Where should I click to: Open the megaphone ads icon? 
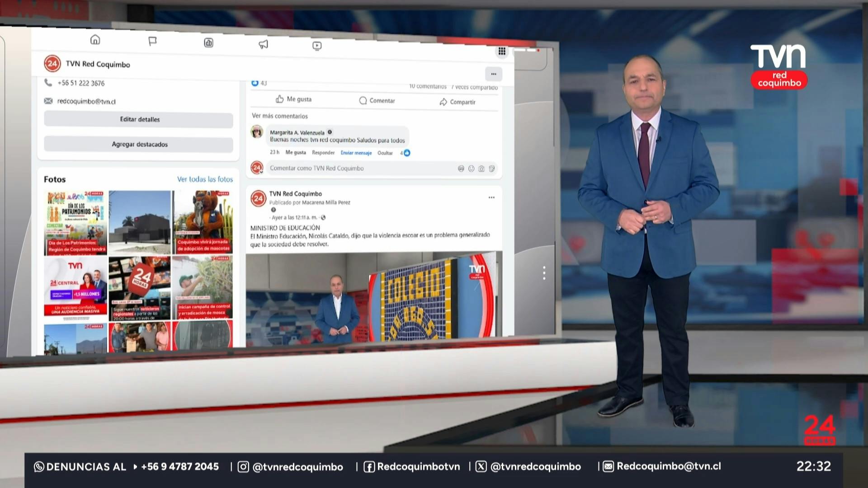[x=263, y=44]
